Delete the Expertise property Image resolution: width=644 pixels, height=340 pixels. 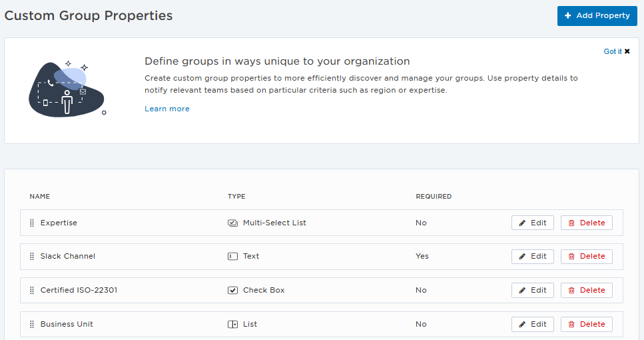click(586, 223)
